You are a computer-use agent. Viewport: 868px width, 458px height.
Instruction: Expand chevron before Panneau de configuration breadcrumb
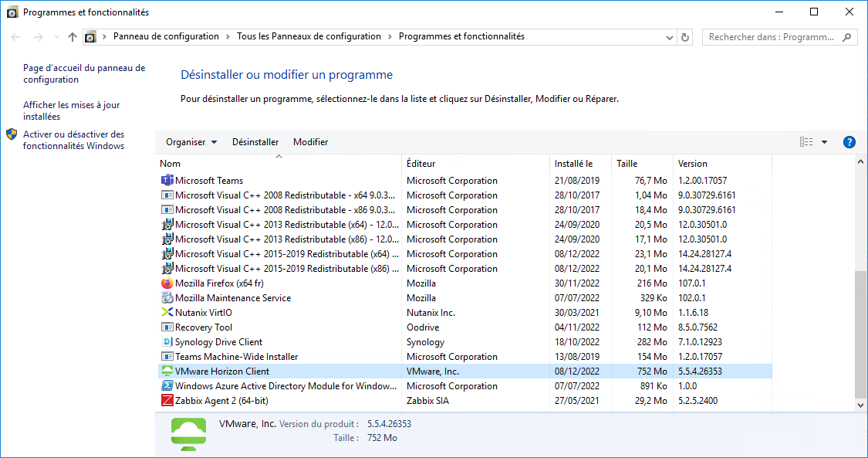click(x=104, y=36)
